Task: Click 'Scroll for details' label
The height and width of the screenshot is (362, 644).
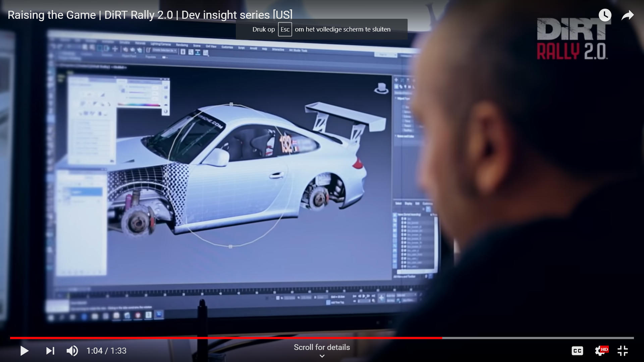Action: click(x=322, y=347)
